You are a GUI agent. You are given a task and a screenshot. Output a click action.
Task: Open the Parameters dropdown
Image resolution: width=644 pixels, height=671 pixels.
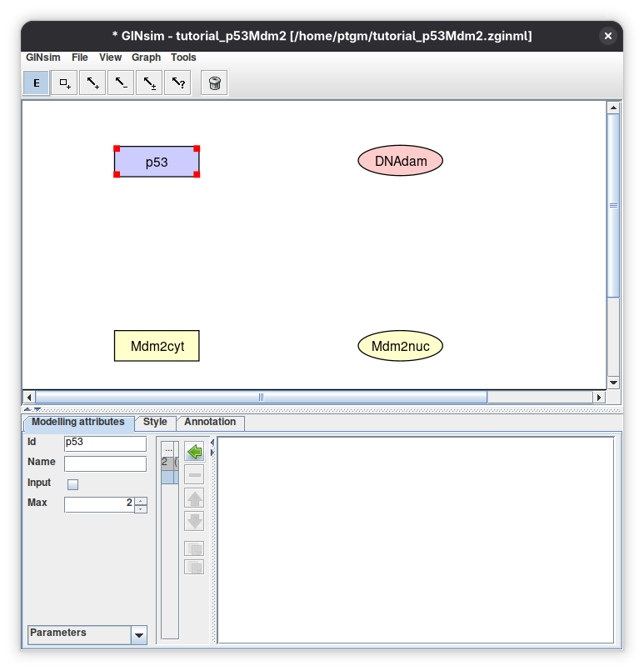pos(139,635)
